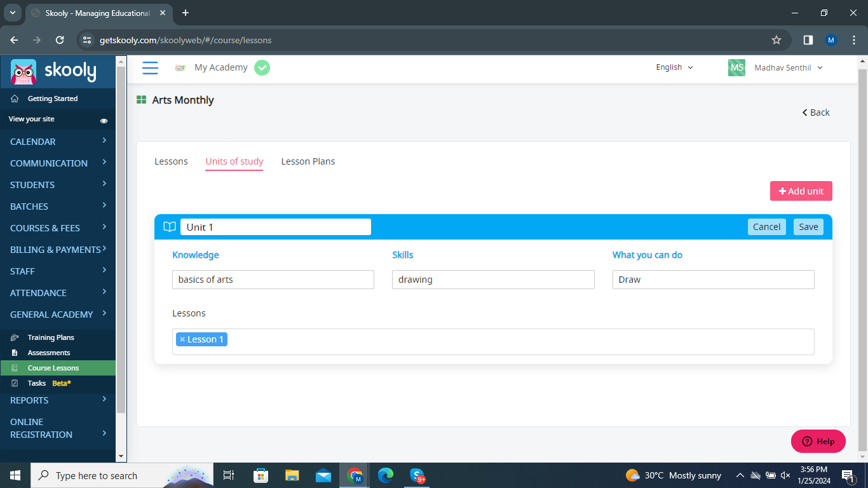The height and width of the screenshot is (488, 868).
Task: Open the Madhav Senthil account dropdown
Action: (x=788, y=67)
